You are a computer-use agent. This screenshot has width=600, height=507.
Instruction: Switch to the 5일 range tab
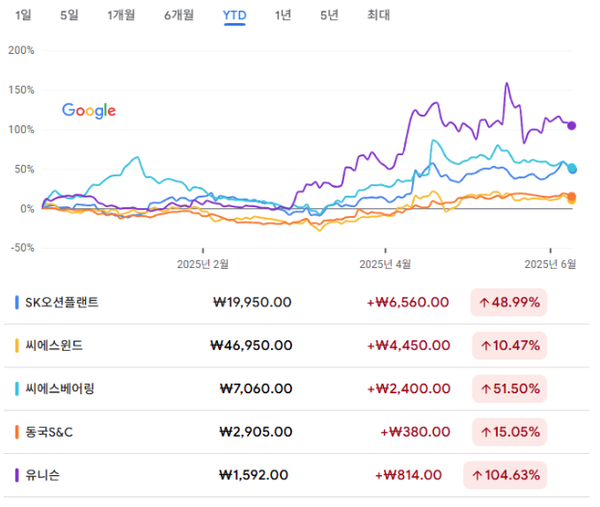[x=68, y=15]
